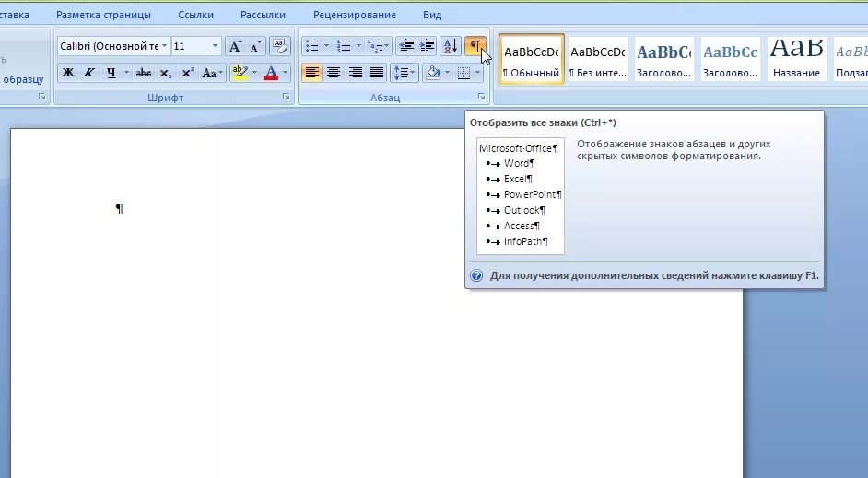Toggle bold formatting Ж
This screenshot has height=478, width=868.
click(68, 73)
